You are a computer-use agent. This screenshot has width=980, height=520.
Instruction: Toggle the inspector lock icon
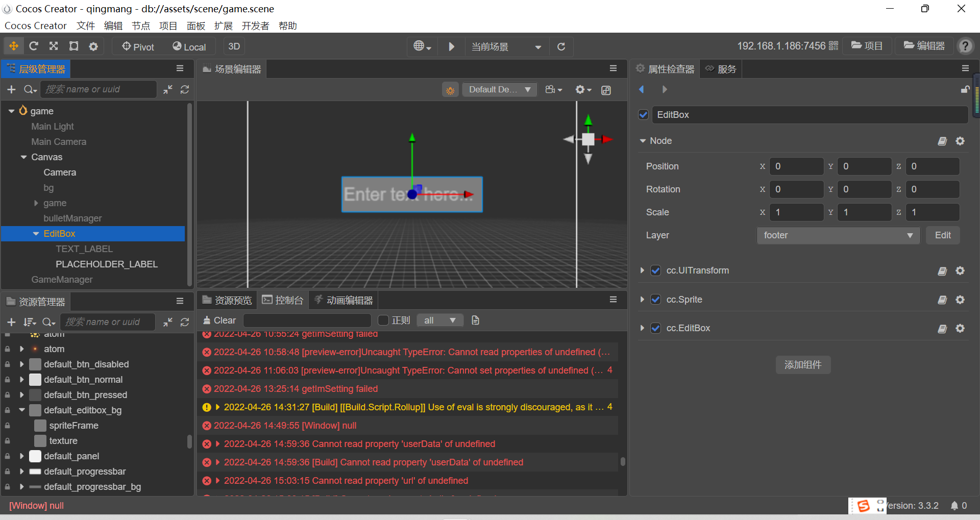click(x=965, y=89)
